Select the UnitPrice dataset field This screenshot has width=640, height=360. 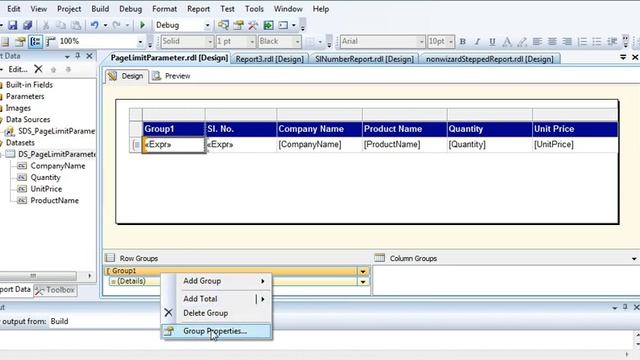[46, 189]
